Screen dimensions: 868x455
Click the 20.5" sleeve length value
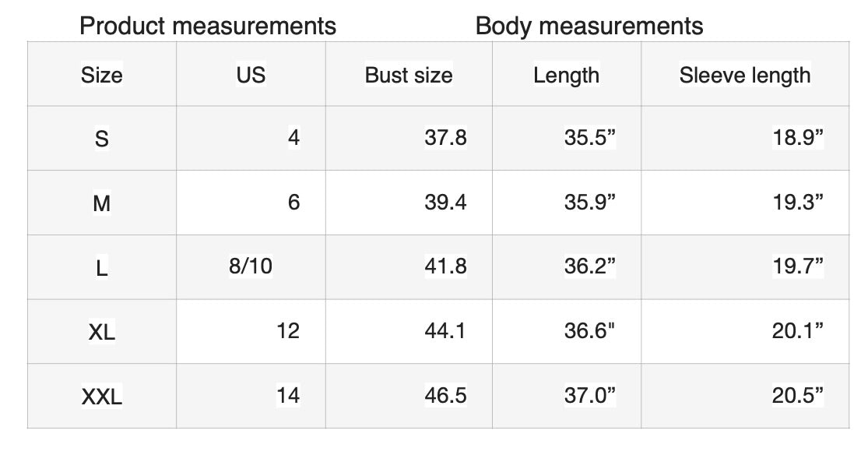click(x=797, y=396)
